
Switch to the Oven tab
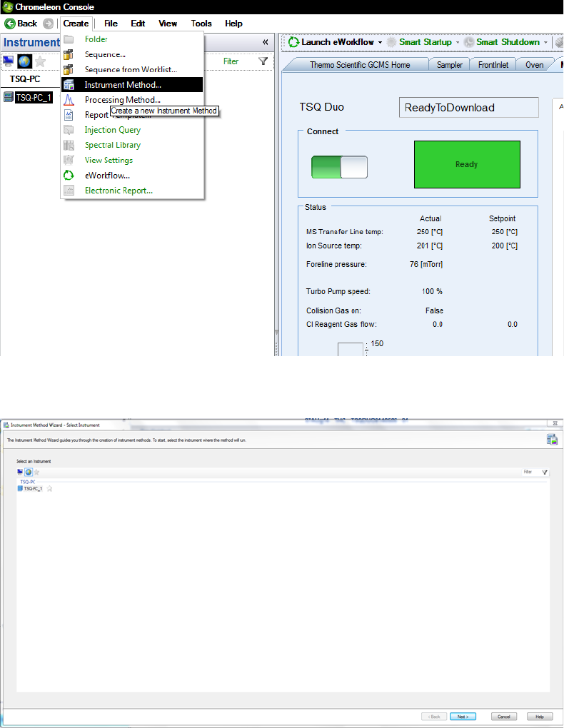[534, 65]
